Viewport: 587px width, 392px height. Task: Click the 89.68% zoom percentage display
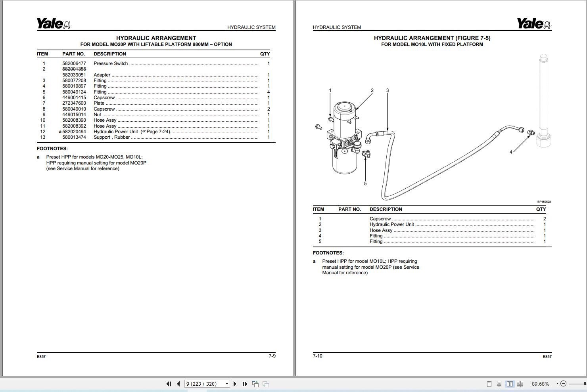tap(540, 383)
